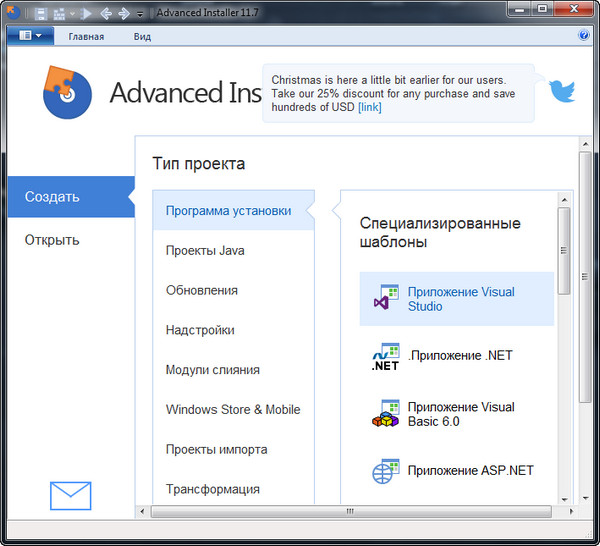This screenshot has width=600, height=546.
Task: Click the horizontal scrollbar thumb
Action: pyautogui.click(x=351, y=511)
